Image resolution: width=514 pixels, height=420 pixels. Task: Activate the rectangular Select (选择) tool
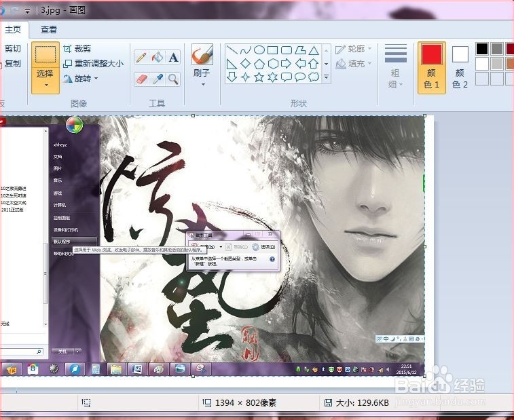[x=45, y=54]
